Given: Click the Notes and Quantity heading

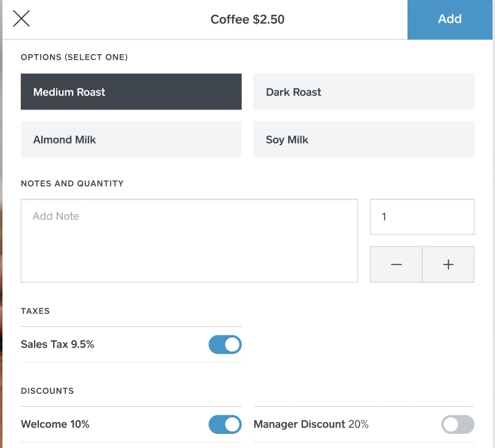Looking at the screenshot, I should (72, 183).
